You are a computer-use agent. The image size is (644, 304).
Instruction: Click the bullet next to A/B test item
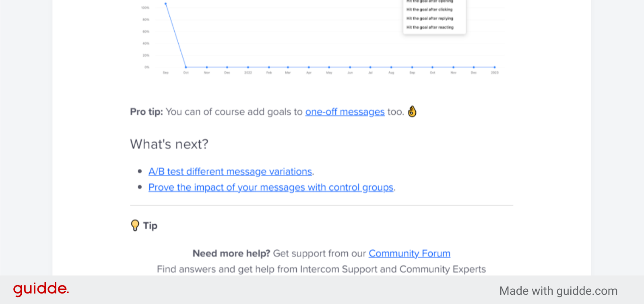140,171
